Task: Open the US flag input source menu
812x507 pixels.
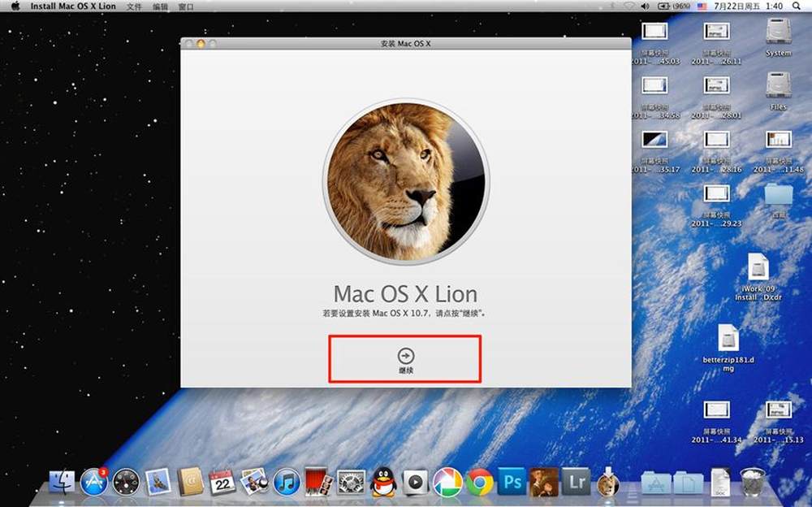Action: pyautogui.click(x=702, y=6)
